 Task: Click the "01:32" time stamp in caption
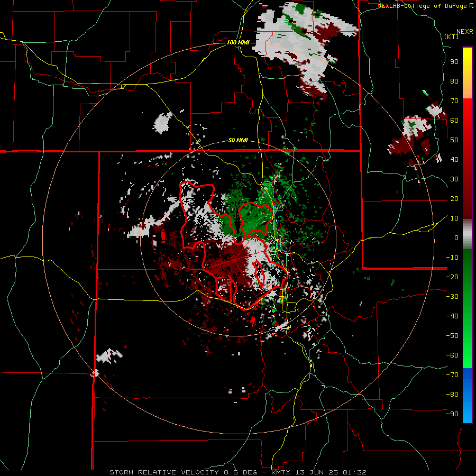[x=354, y=472]
